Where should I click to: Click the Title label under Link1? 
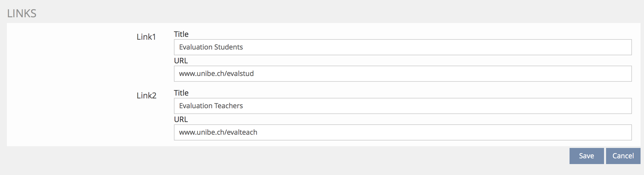(181, 34)
